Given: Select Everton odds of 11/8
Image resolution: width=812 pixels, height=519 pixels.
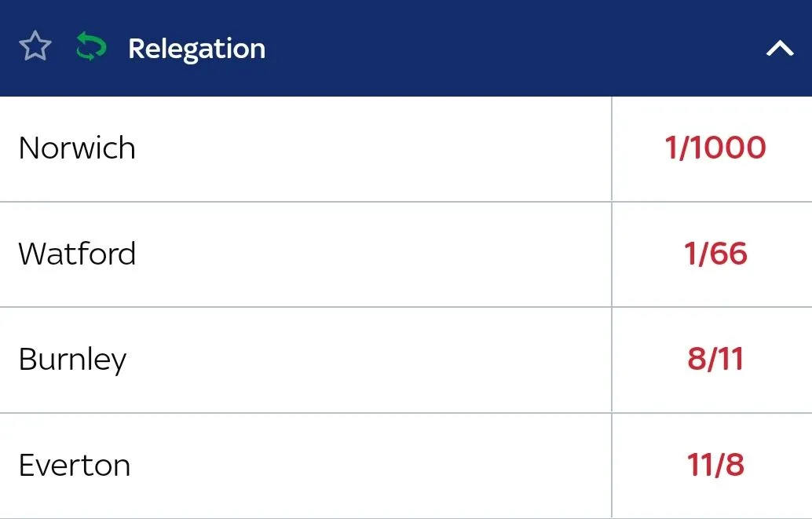Looking at the screenshot, I should [715, 465].
